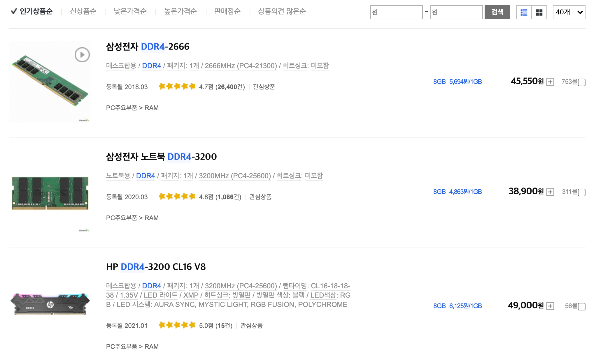Sort by 신상품순 (newest products)
The image size is (596, 364).
(x=83, y=11)
